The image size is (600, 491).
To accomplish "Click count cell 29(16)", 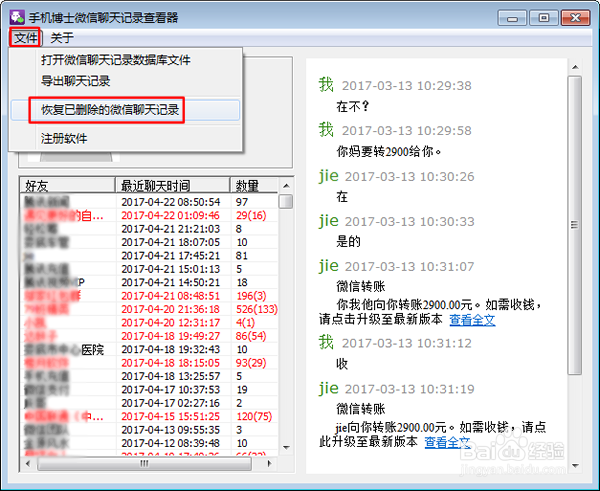I will (251, 215).
